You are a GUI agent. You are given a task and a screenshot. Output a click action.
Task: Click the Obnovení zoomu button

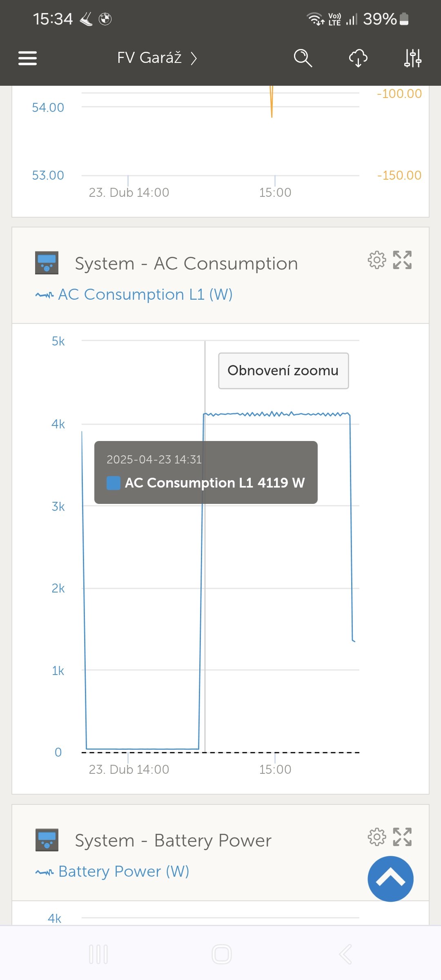tap(283, 371)
